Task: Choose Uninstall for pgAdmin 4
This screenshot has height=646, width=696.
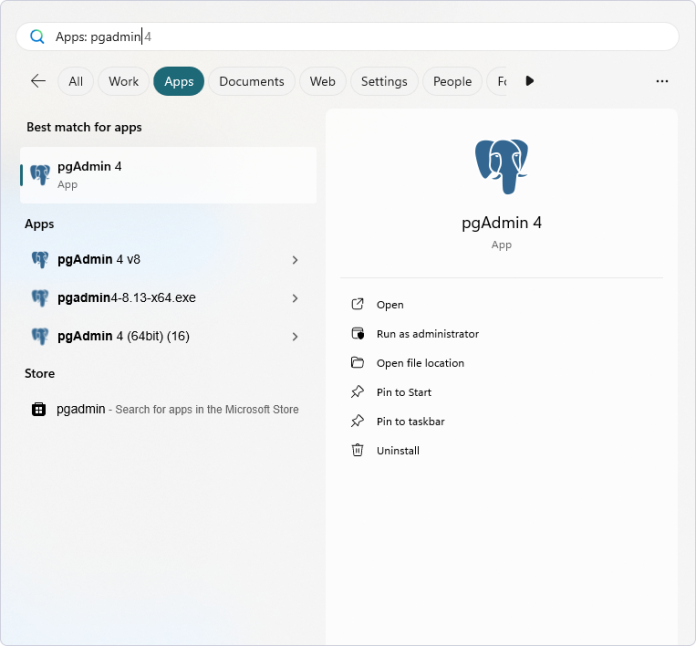Action: 398,451
